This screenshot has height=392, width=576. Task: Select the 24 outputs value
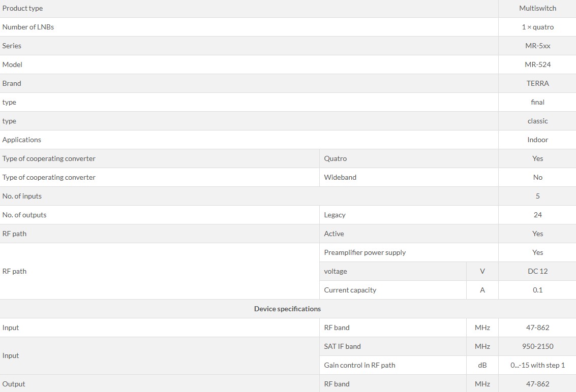click(537, 215)
